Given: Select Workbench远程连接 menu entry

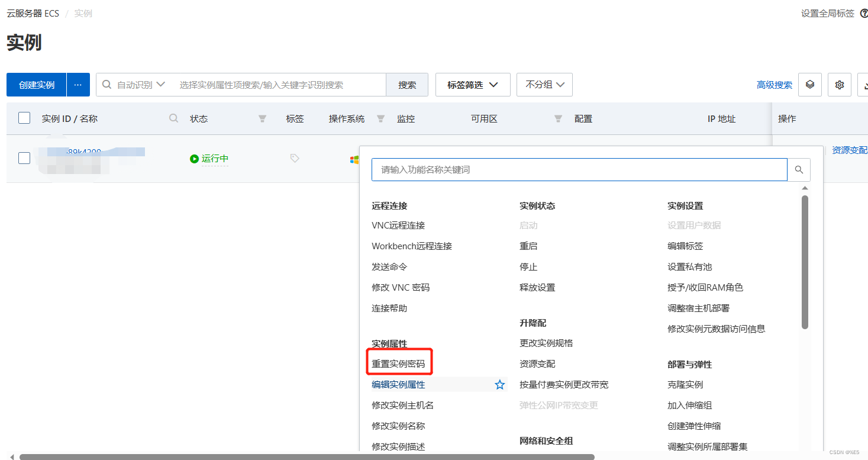Looking at the screenshot, I should (412, 246).
